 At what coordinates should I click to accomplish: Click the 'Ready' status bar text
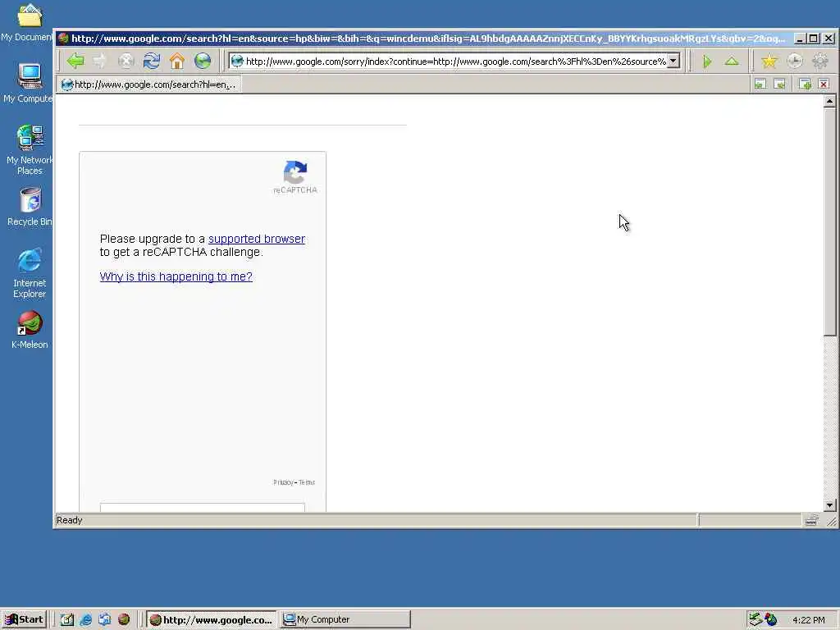click(x=69, y=520)
